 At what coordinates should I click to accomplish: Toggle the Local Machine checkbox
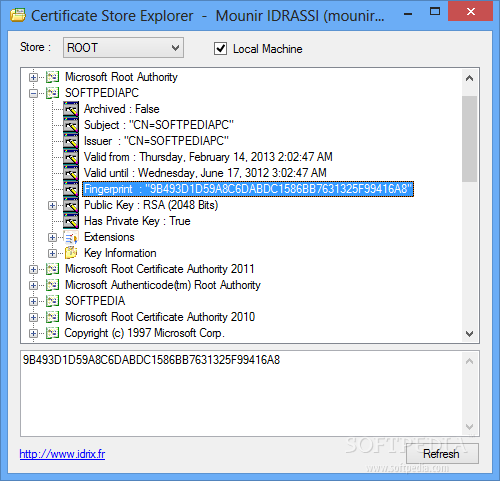click(220, 49)
